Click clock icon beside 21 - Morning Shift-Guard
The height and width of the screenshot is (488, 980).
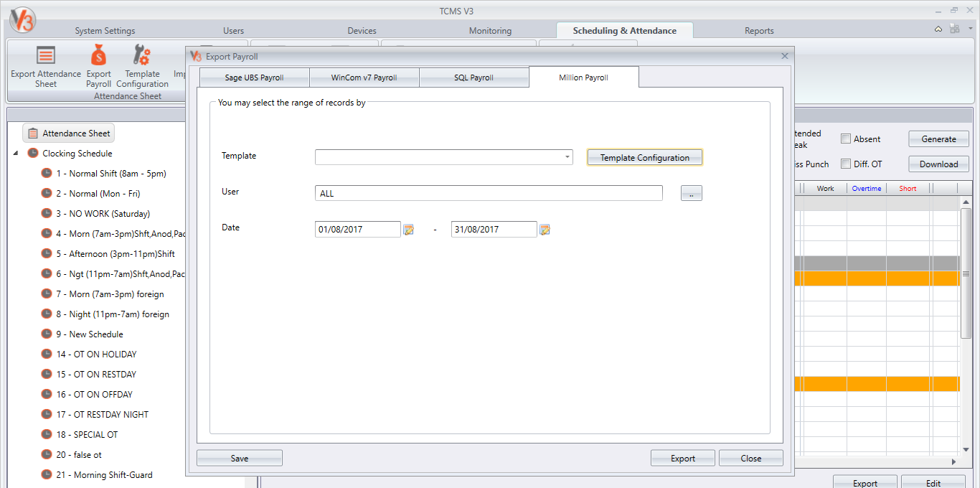click(x=47, y=475)
